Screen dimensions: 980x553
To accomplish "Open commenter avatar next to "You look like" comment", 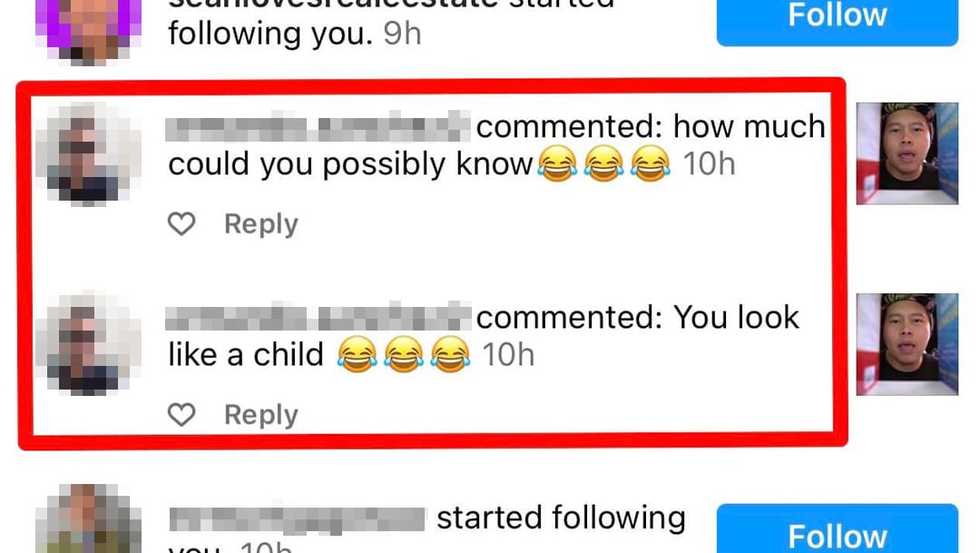I will [88, 343].
